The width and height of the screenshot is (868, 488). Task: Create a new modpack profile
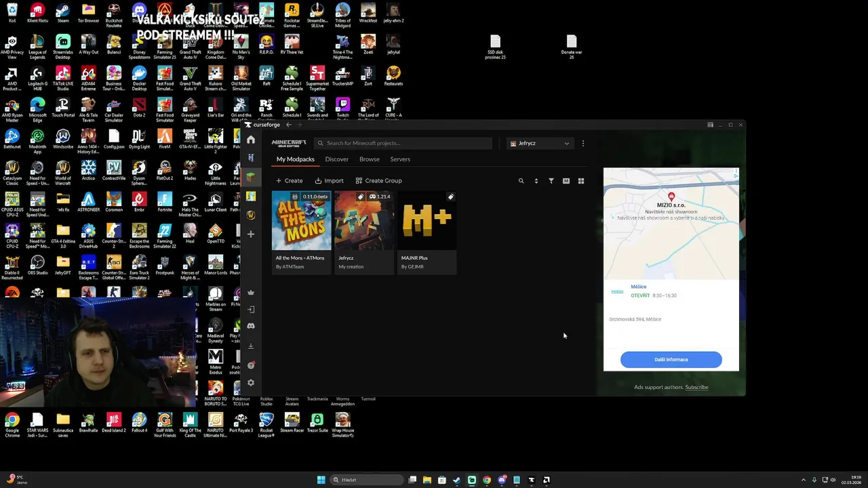[x=290, y=181]
